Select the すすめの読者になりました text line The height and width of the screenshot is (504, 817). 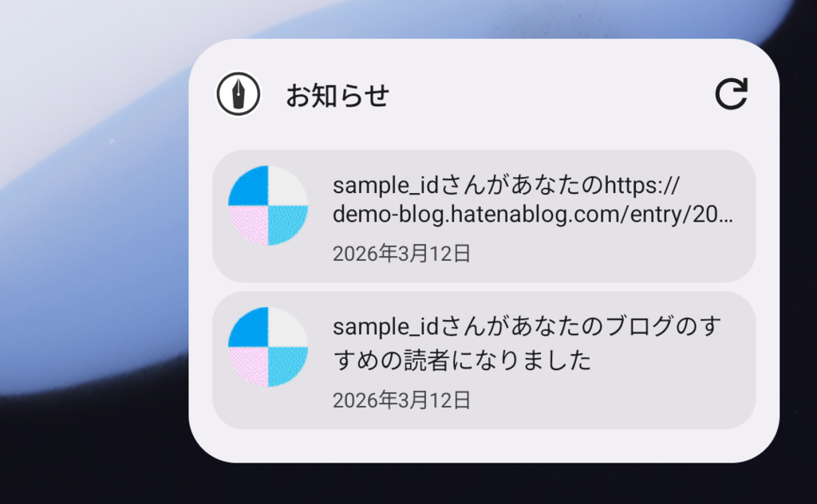coord(462,360)
